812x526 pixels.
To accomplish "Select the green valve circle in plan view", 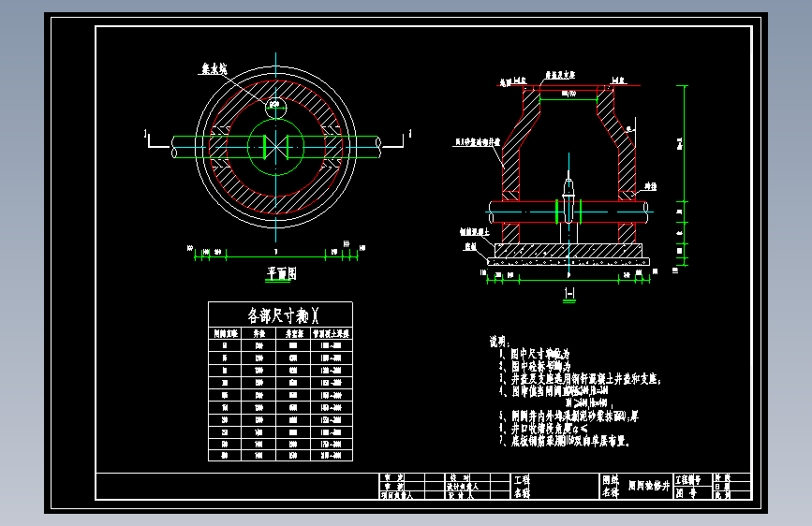I will pos(275,148).
